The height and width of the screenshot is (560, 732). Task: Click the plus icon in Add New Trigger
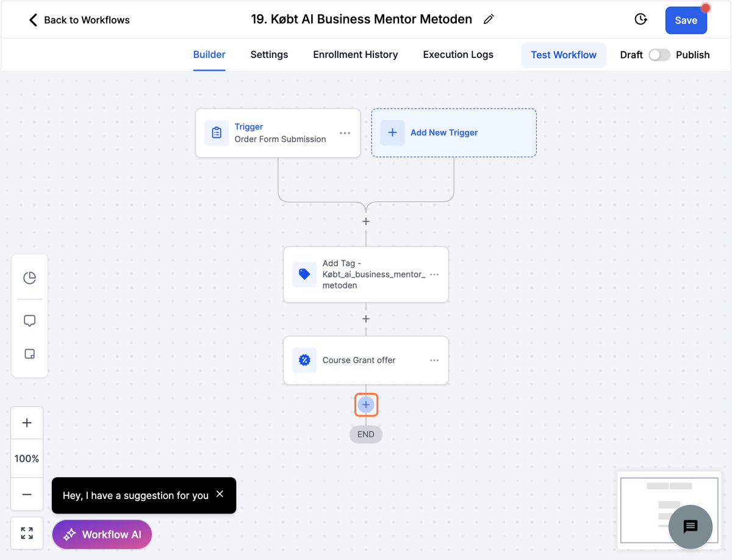(x=392, y=132)
